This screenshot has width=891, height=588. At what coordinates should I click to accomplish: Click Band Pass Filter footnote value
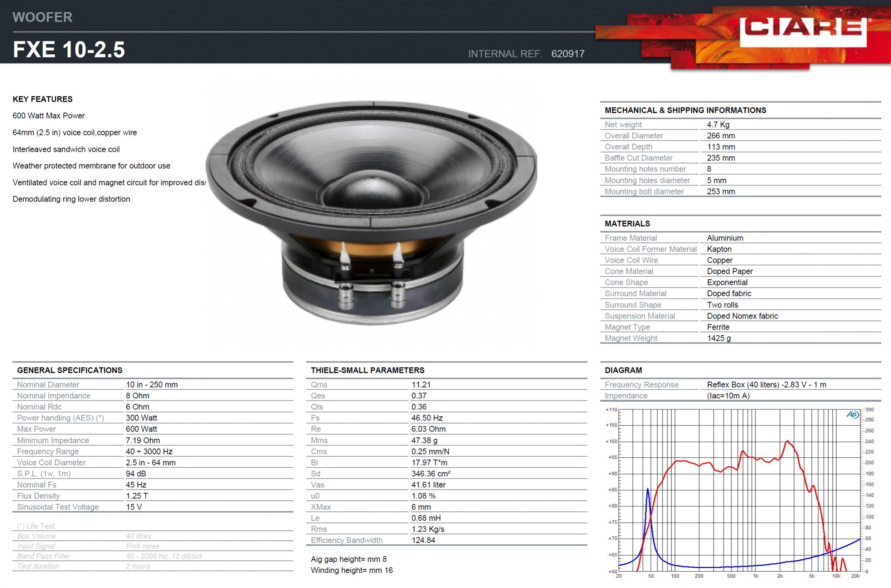(164, 556)
